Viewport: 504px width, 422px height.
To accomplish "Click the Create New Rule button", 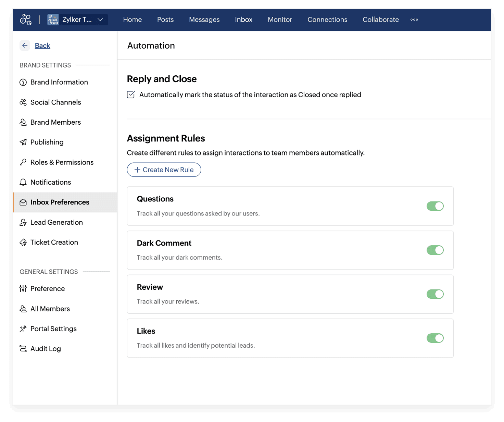I will (164, 170).
